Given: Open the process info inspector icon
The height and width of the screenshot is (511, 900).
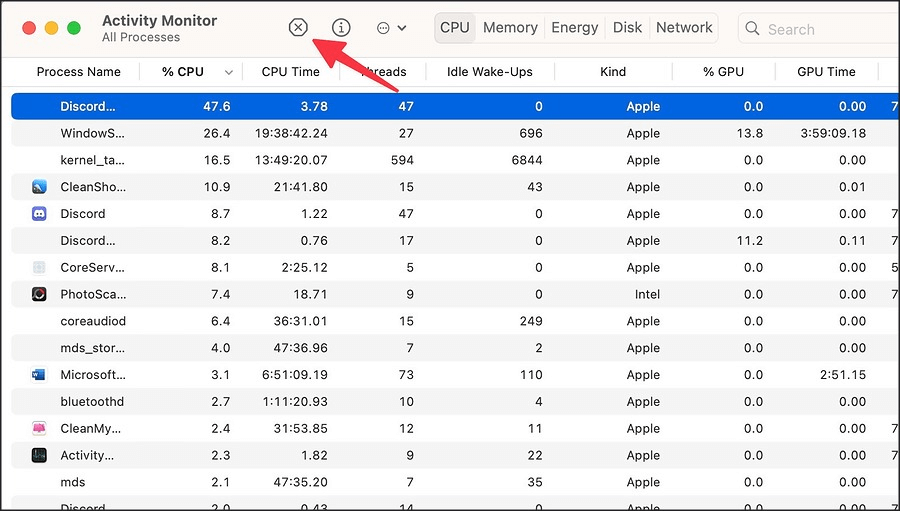Looking at the screenshot, I should point(341,28).
